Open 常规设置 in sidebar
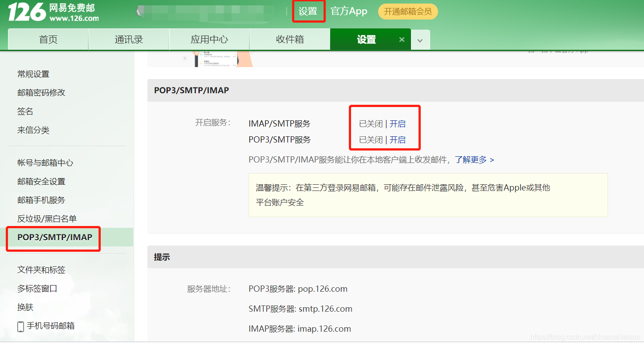Image resolution: width=644 pixels, height=345 pixels. click(x=33, y=74)
